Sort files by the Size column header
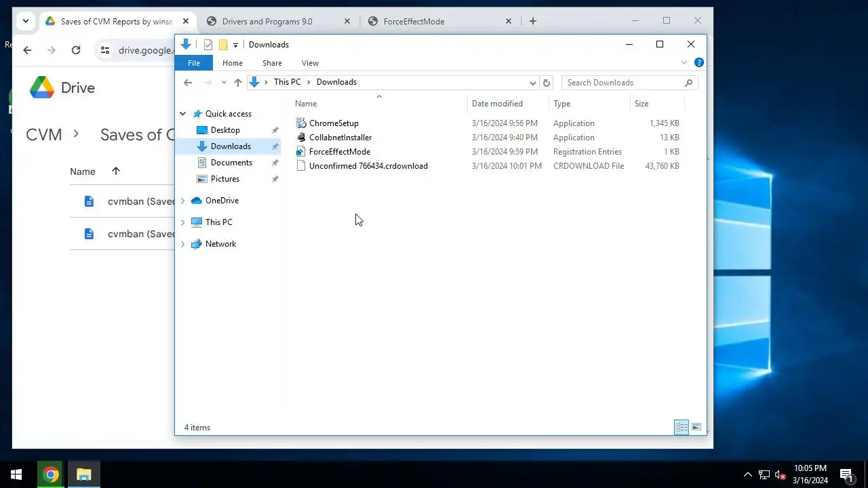Image resolution: width=868 pixels, height=488 pixels. [x=657, y=104]
